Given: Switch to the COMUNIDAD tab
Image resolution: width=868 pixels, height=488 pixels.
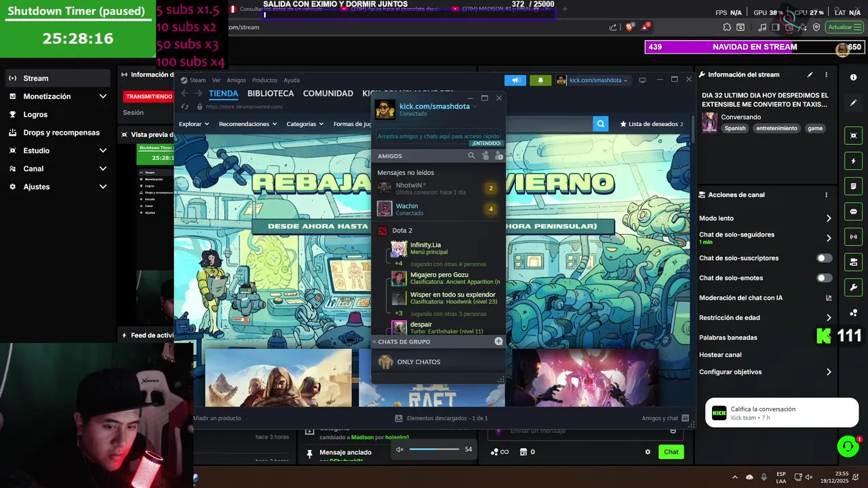Looking at the screenshot, I should [x=328, y=94].
